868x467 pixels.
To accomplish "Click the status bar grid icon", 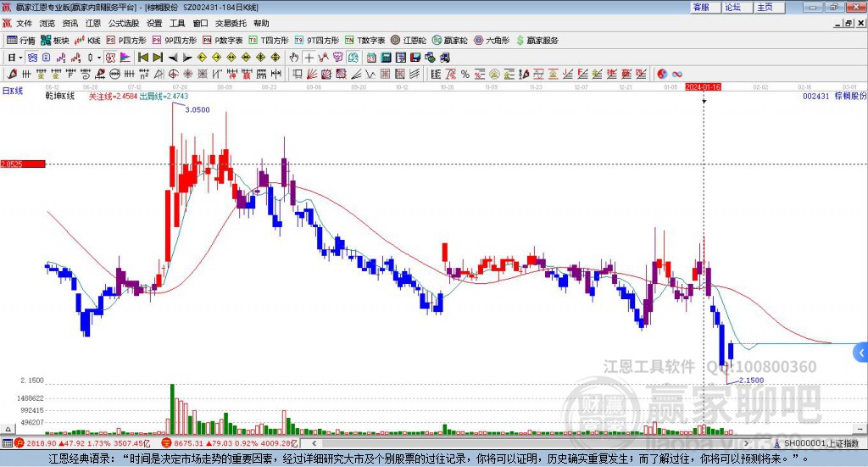I will click(7, 442).
